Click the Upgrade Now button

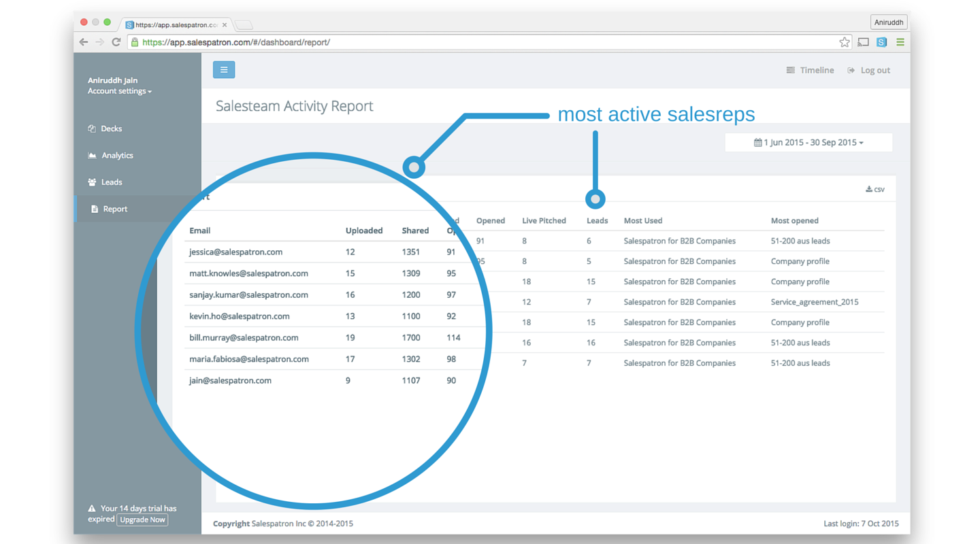(x=143, y=520)
